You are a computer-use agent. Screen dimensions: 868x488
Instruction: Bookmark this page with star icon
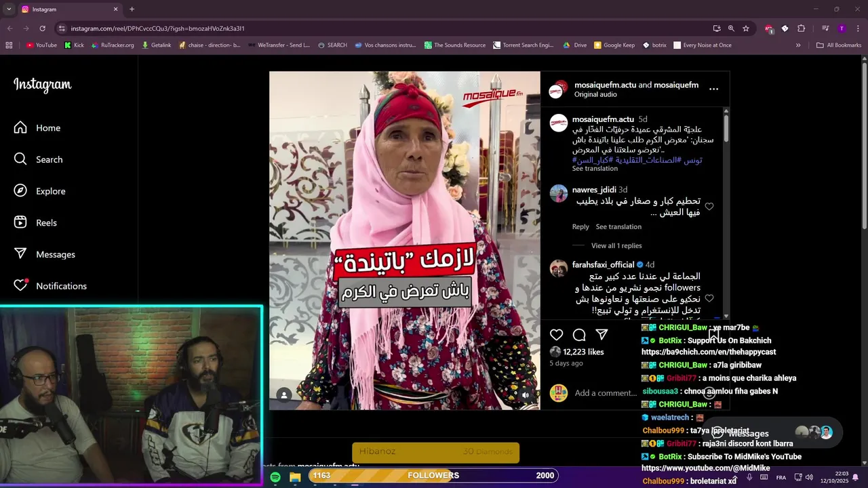click(x=746, y=28)
